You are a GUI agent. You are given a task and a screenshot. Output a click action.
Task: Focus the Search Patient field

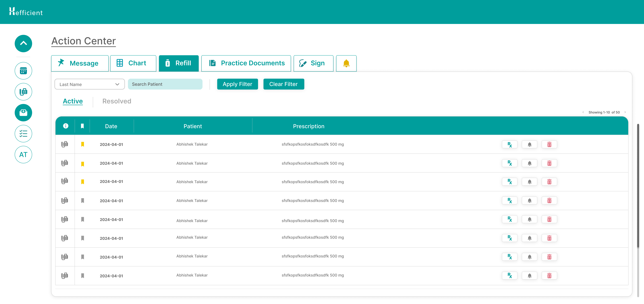pos(165,84)
